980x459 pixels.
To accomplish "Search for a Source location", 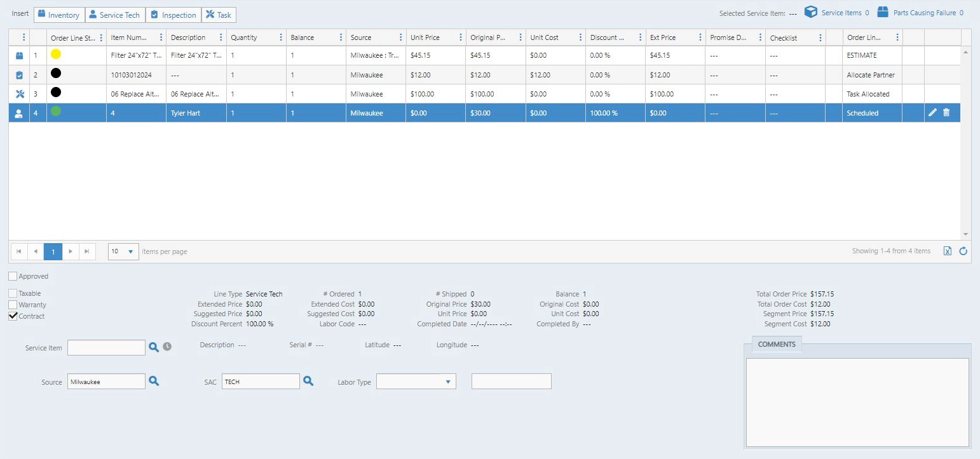I will point(153,381).
